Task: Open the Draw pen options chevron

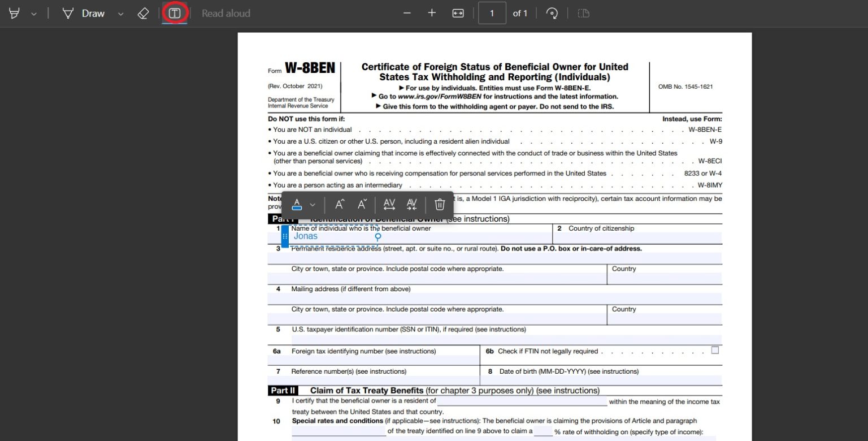Action: (x=120, y=13)
